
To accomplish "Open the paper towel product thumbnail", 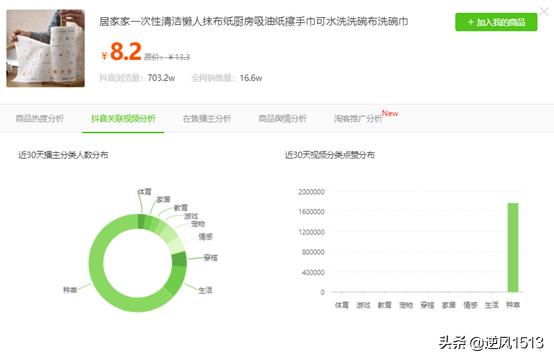I will (x=46, y=48).
